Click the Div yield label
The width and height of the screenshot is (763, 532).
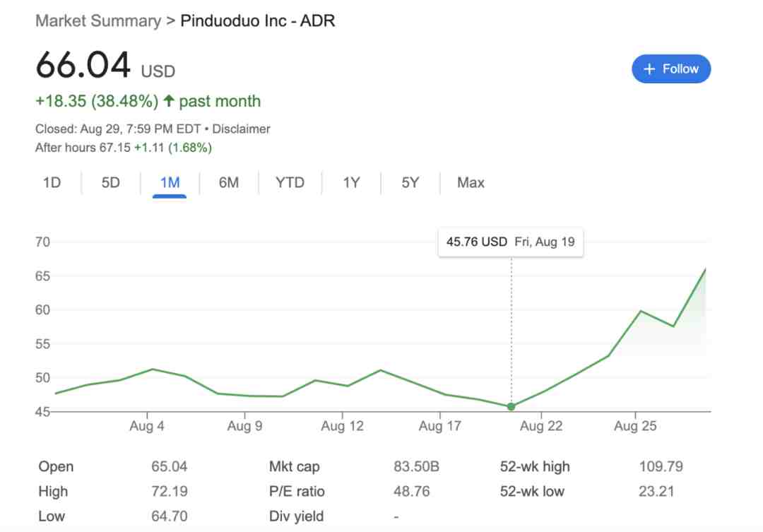coord(296,516)
